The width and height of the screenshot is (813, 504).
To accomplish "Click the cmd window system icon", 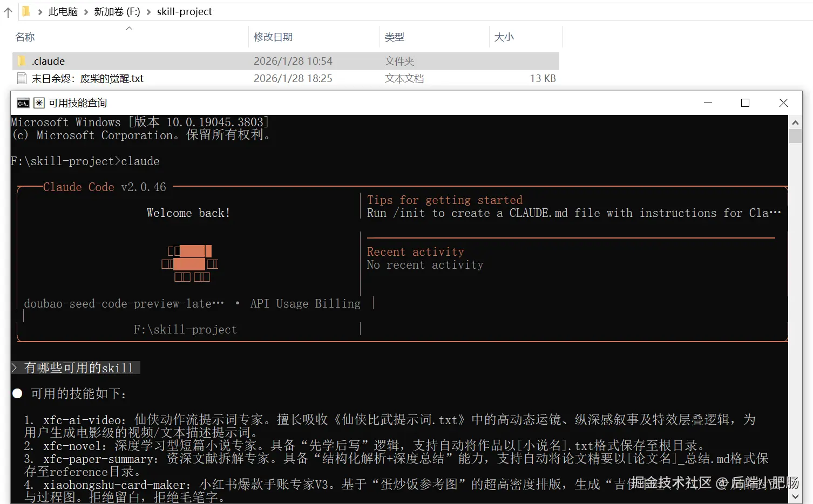I will click(23, 103).
